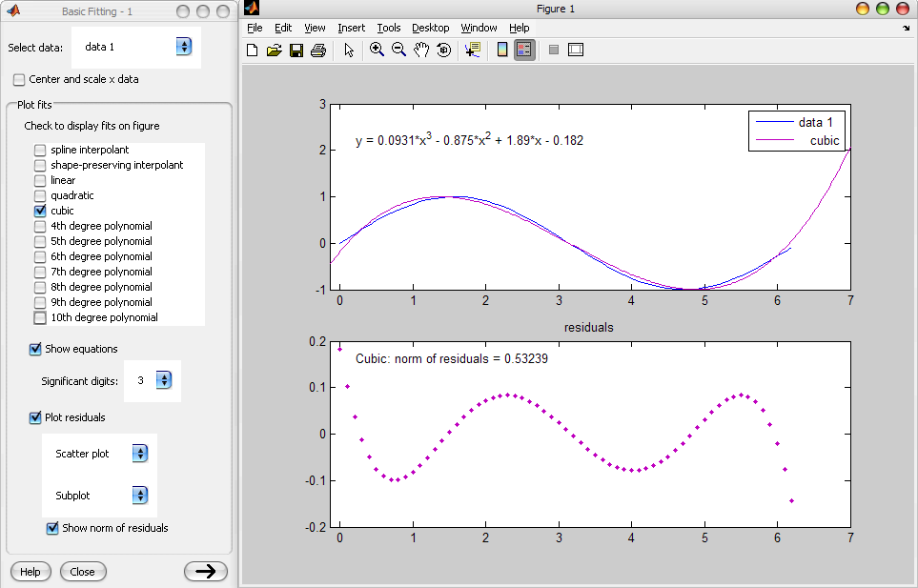Check the 6th degree polynomial fit
The image size is (918, 588).
[40, 257]
